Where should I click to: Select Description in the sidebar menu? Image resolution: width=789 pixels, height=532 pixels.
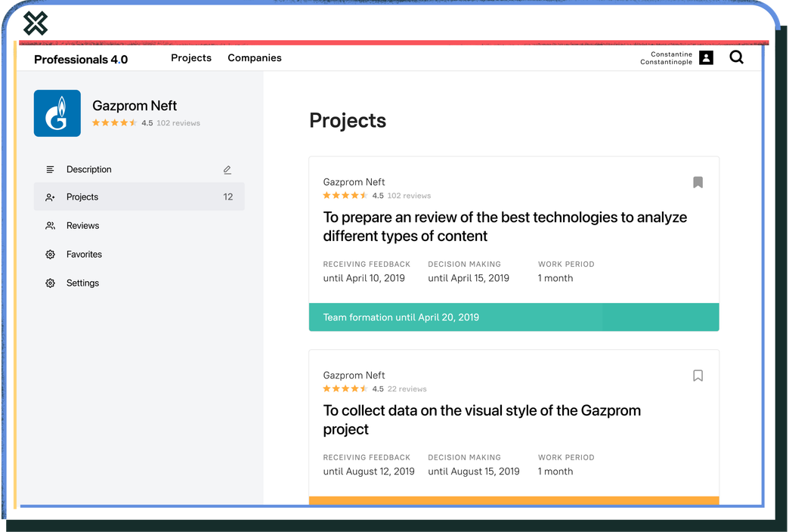(x=89, y=169)
